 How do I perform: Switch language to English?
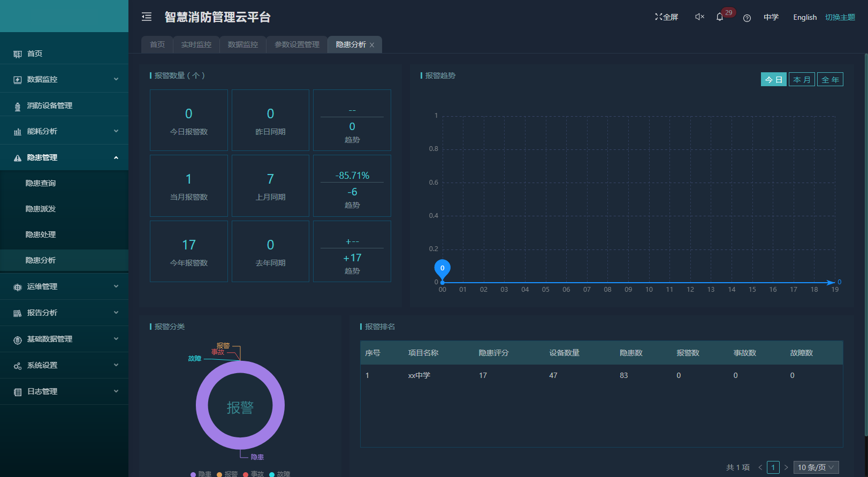[x=805, y=17]
